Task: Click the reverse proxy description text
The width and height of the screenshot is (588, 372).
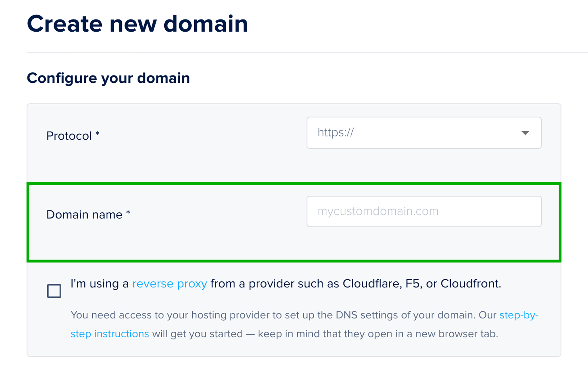Action: click(285, 283)
